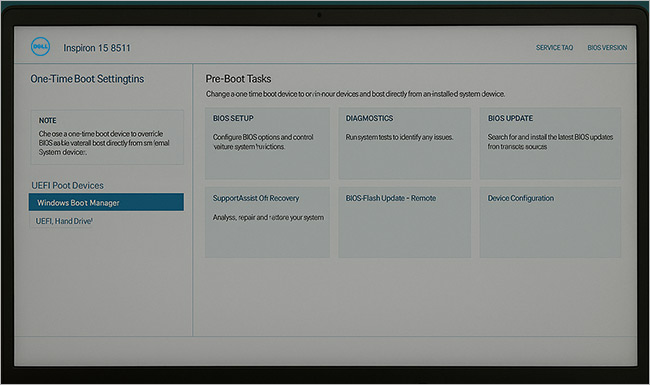Open BIOS Flash Update - Remote tile

point(405,222)
